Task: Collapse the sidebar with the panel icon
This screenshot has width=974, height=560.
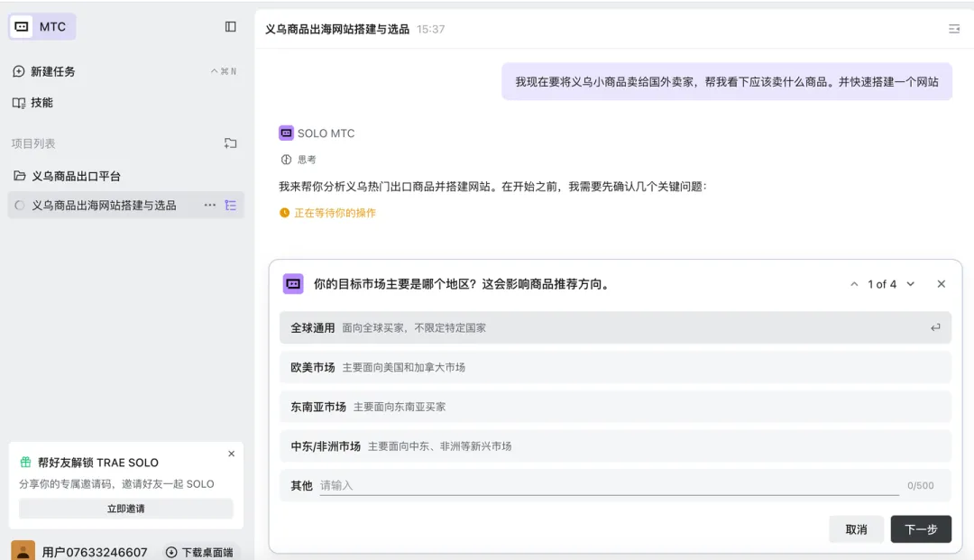Action: 231,27
